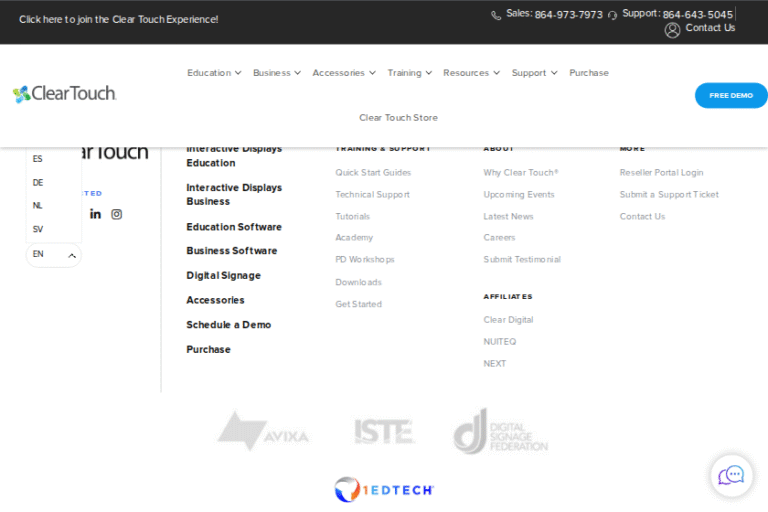Click the join Clear Touch Experience banner

click(x=118, y=20)
